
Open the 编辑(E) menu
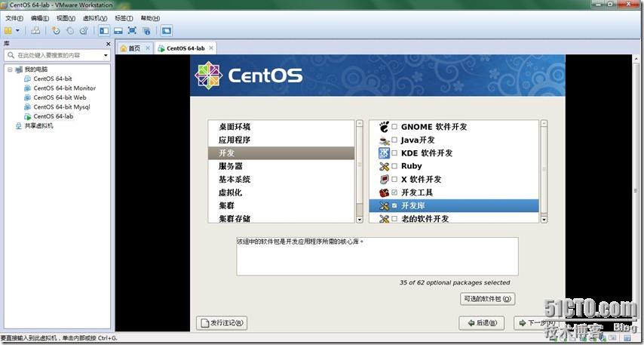(x=40, y=18)
